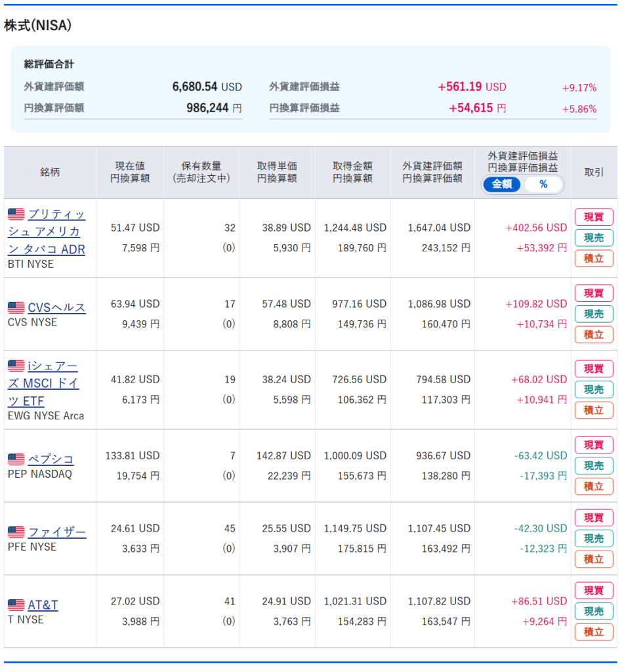Open ペプシコ stock link
The height and width of the screenshot is (672, 624).
51,459
